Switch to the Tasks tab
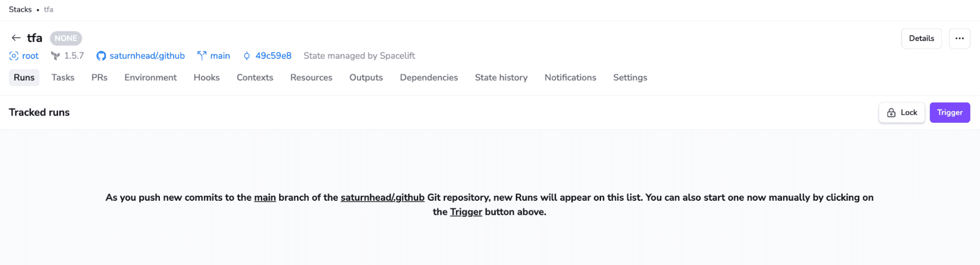The width and height of the screenshot is (980, 265). pyautogui.click(x=63, y=78)
